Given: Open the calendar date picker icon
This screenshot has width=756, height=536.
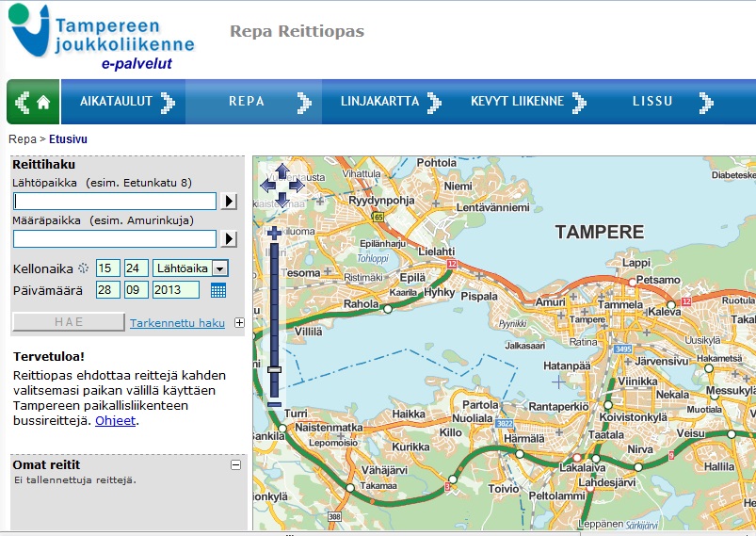Looking at the screenshot, I should pos(218,290).
